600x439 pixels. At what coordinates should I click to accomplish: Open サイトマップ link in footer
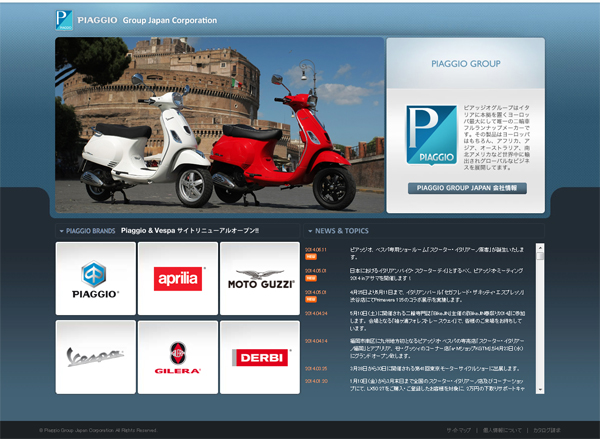tap(458, 430)
